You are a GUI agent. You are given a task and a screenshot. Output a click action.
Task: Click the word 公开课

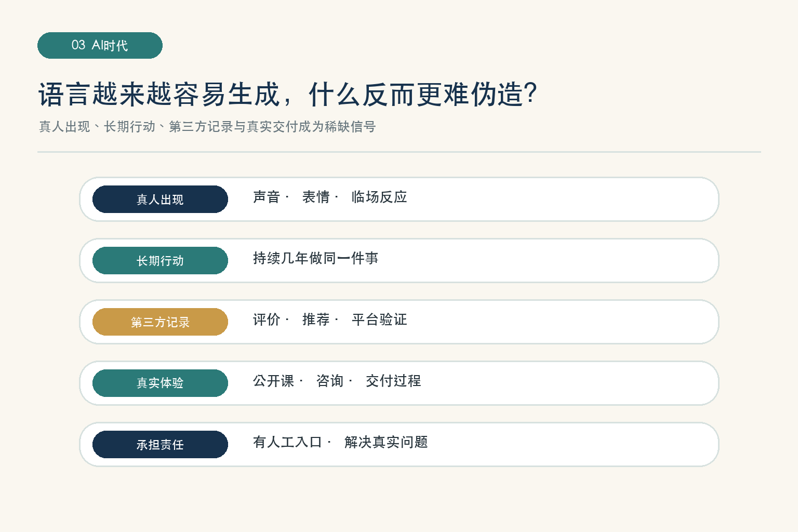274,381
